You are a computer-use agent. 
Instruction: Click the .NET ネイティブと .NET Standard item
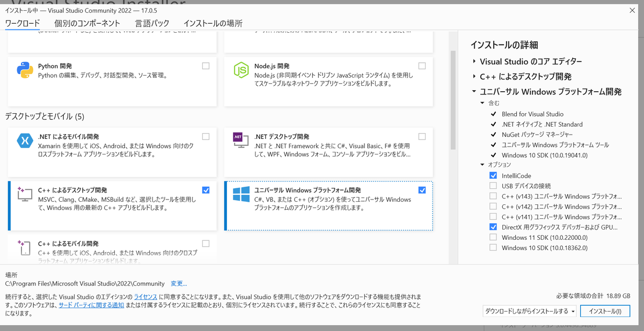[x=542, y=124]
